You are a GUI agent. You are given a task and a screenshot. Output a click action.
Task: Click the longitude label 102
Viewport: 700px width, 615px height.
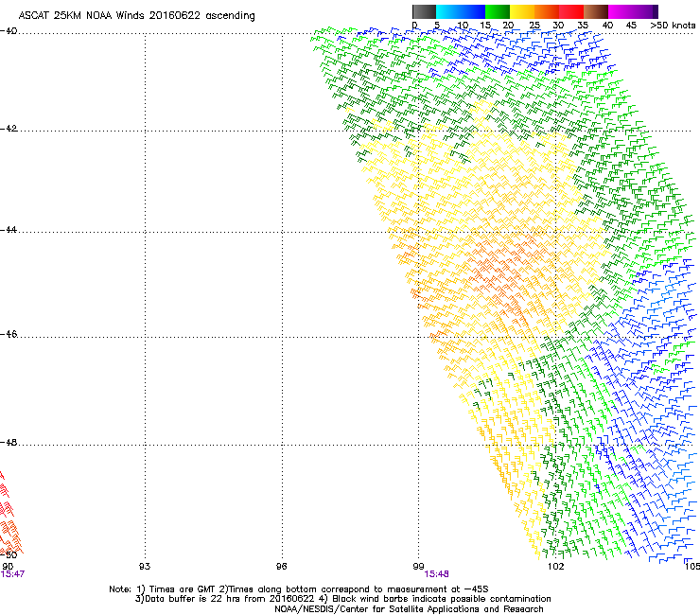pyautogui.click(x=555, y=567)
